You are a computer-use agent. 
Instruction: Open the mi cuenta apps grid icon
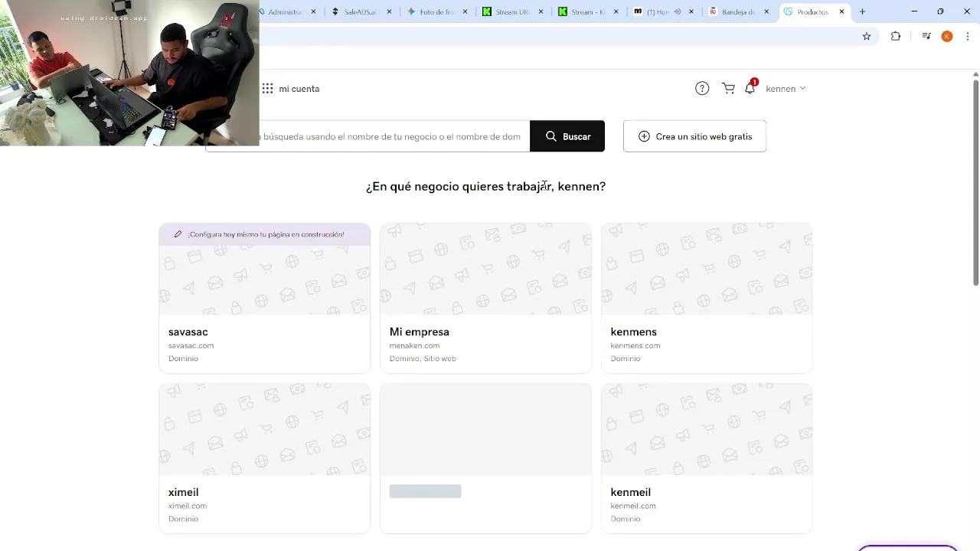click(x=267, y=89)
